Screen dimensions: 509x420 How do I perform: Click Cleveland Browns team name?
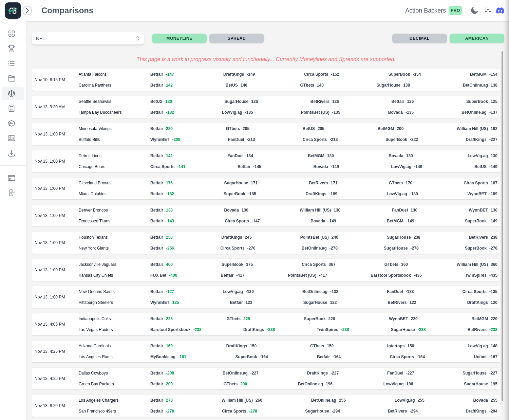pos(95,183)
